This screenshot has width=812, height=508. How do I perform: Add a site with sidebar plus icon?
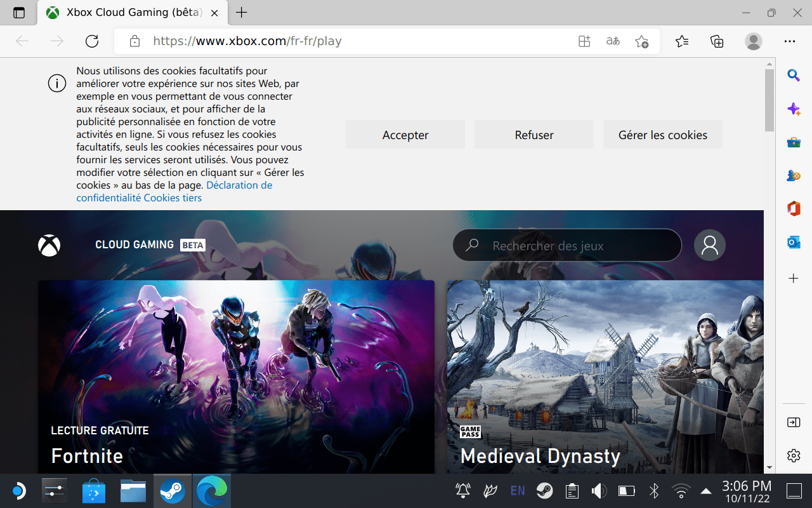794,278
